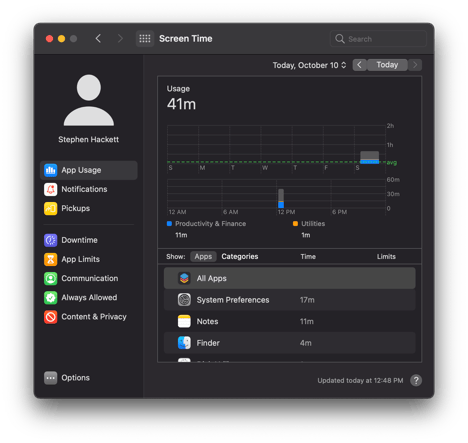
Task: Click the Updated today at 12:48 PM text
Action: (x=360, y=381)
